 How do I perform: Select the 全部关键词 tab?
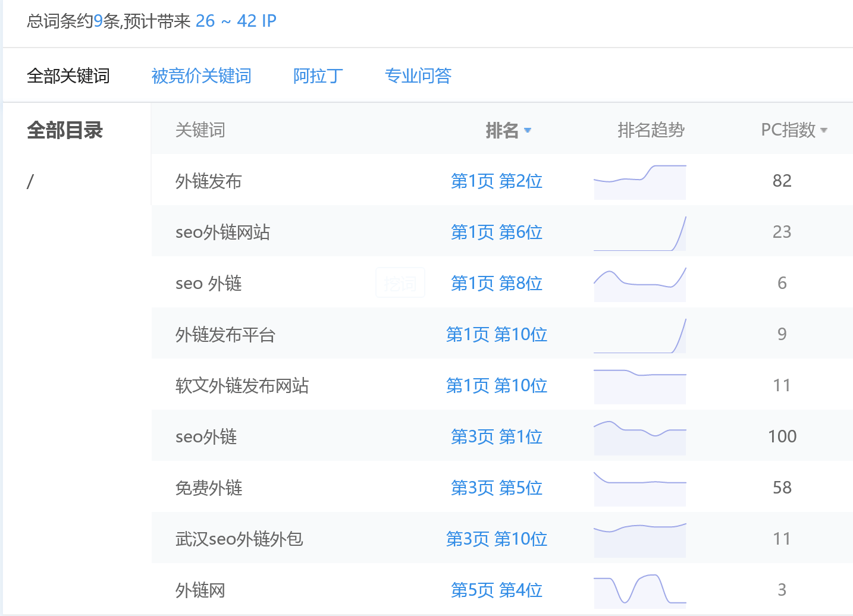(x=68, y=76)
